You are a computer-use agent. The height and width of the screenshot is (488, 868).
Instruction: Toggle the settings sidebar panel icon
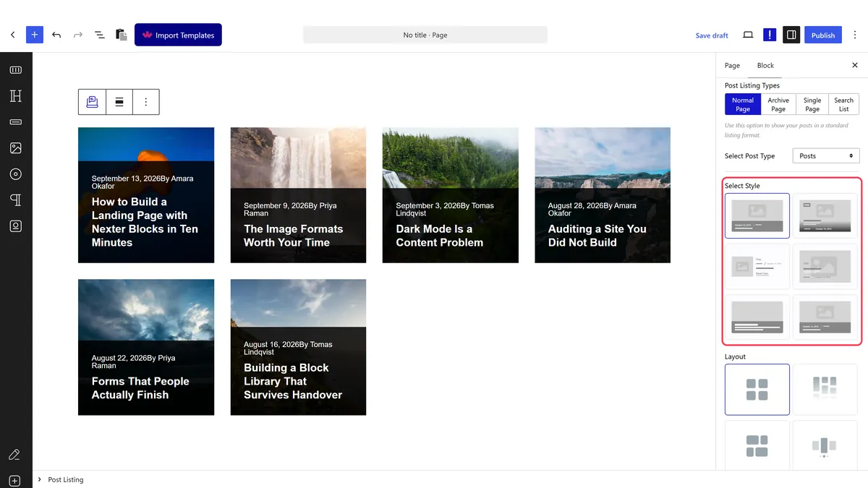click(x=791, y=35)
